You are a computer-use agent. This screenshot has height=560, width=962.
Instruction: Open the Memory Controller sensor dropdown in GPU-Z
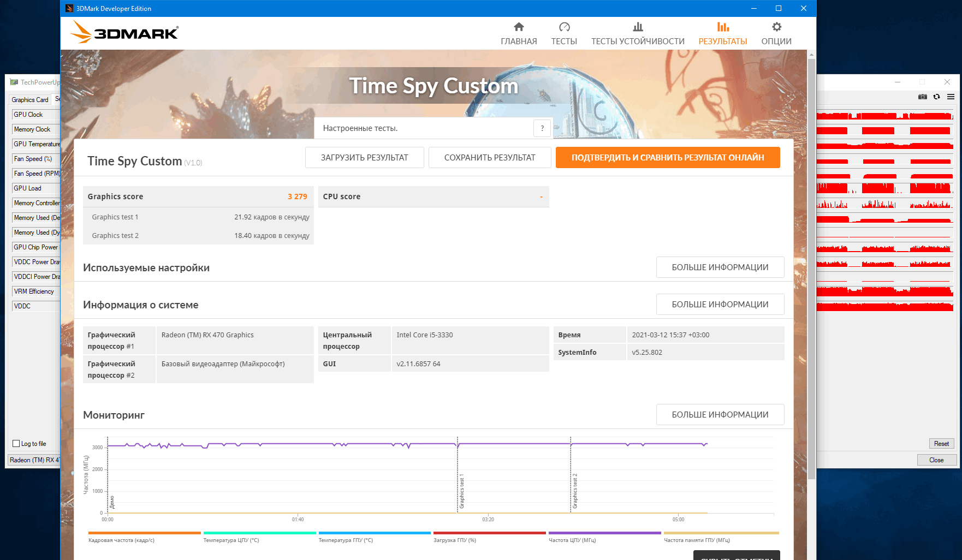[x=36, y=203]
